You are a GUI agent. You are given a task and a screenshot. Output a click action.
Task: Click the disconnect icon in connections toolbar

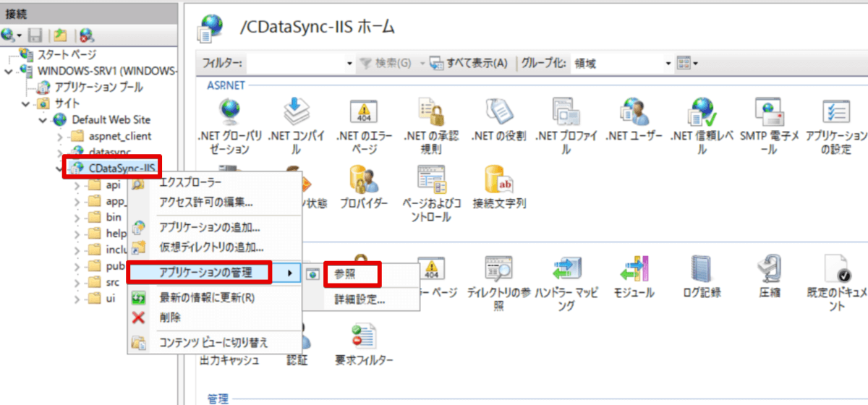point(86,34)
